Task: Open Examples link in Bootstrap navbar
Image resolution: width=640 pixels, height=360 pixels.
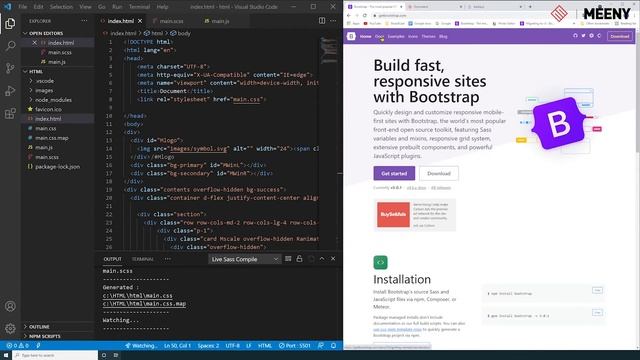Action: tap(396, 36)
